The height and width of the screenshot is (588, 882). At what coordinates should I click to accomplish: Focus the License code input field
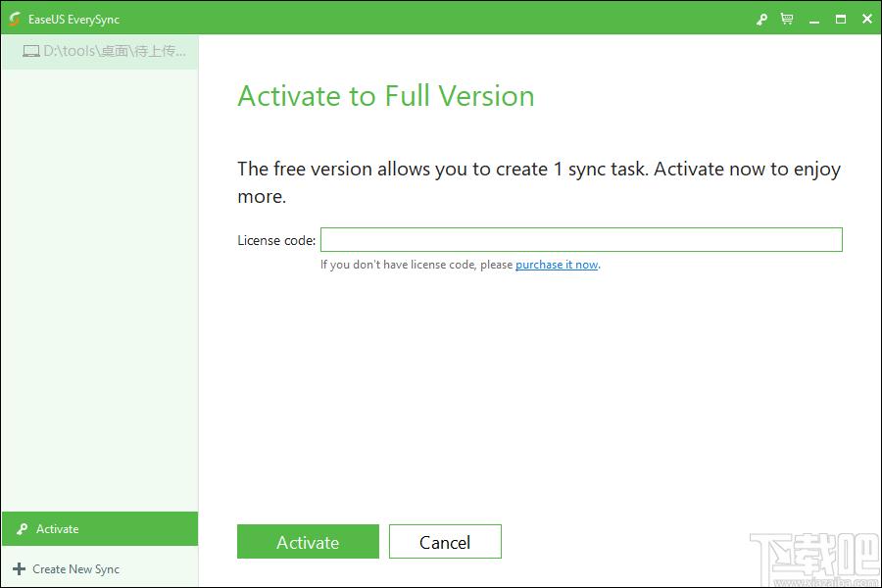click(x=581, y=240)
